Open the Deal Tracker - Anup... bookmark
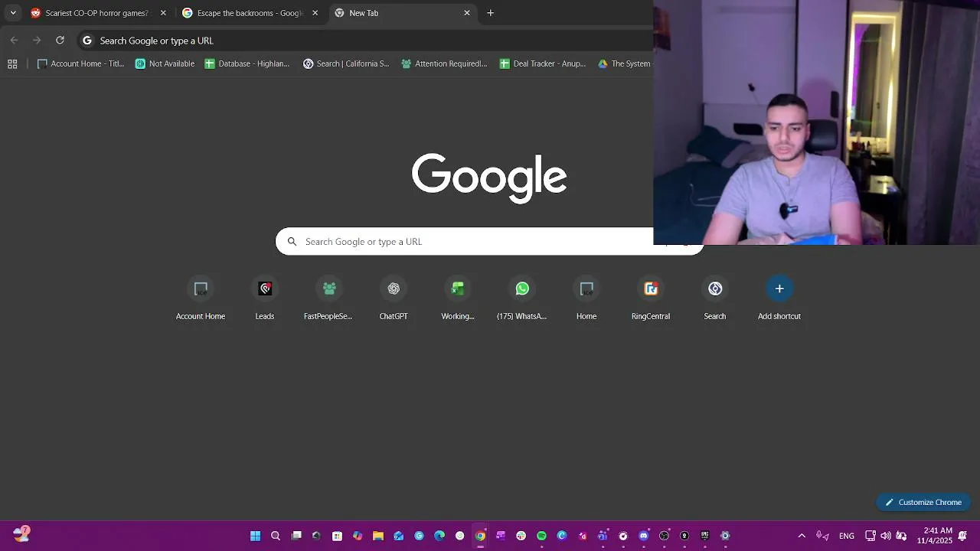Image resolution: width=980 pixels, height=551 pixels. [543, 64]
